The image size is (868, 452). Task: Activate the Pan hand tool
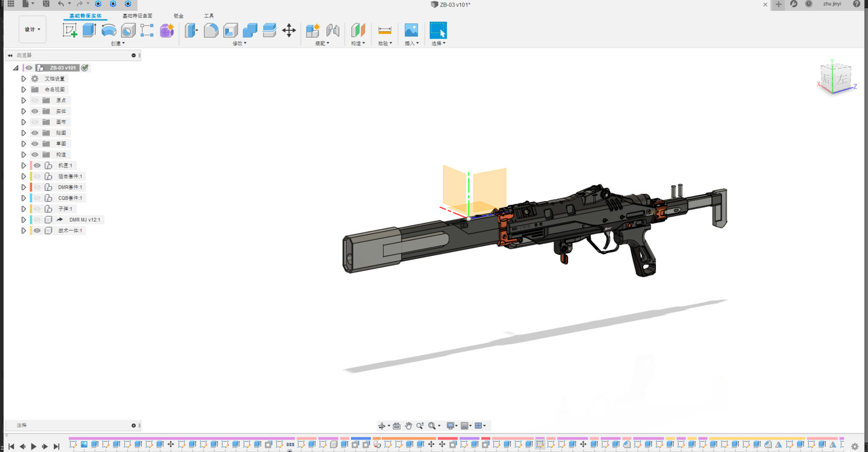point(409,426)
